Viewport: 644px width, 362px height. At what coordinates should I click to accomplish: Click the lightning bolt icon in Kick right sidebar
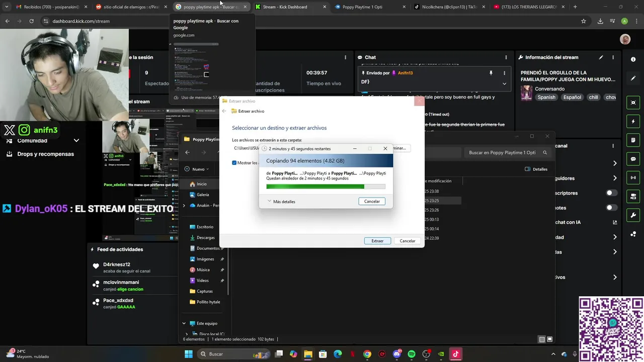coord(633,121)
